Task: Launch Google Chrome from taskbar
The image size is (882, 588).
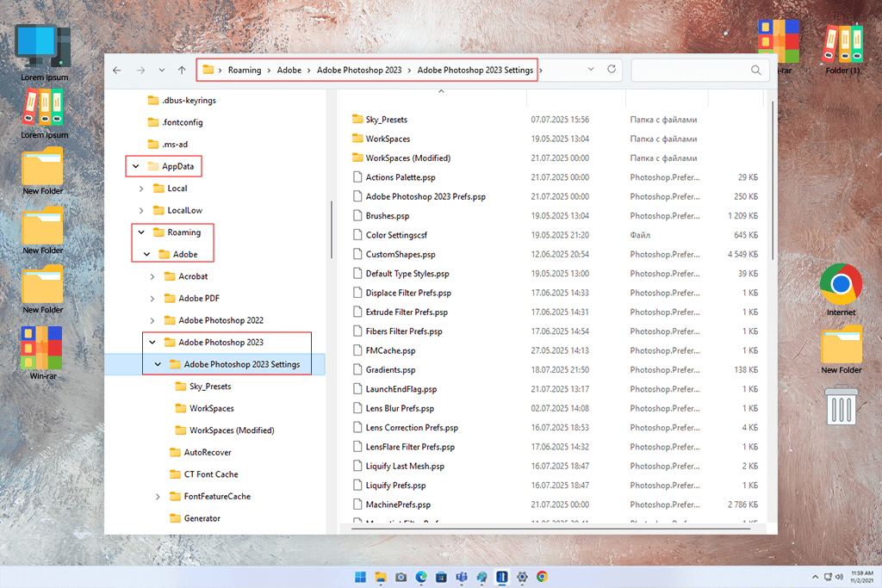Action: click(x=543, y=577)
